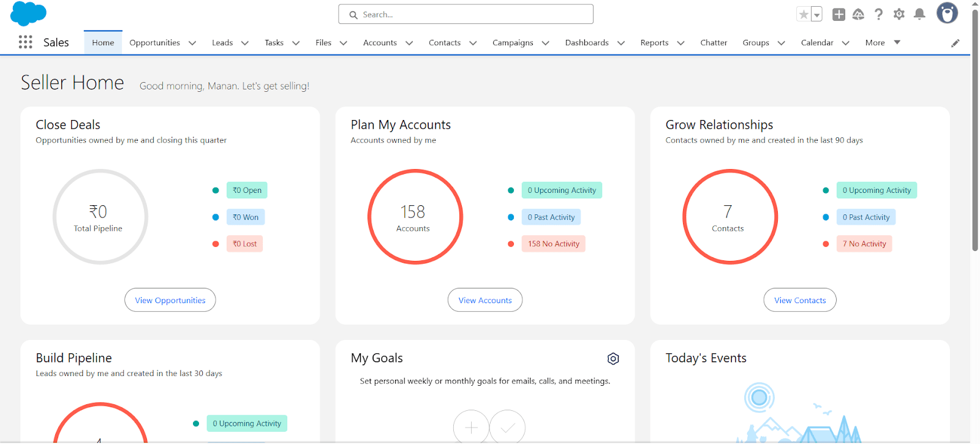Screen dimensions: 980x444
Task: Navigate to the Contacts tab
Action: click(x=445, y=42)
